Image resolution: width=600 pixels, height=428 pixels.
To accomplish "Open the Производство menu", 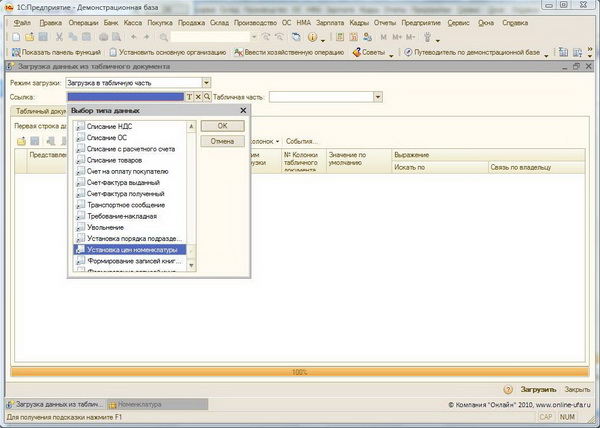I will coord(255,23).
